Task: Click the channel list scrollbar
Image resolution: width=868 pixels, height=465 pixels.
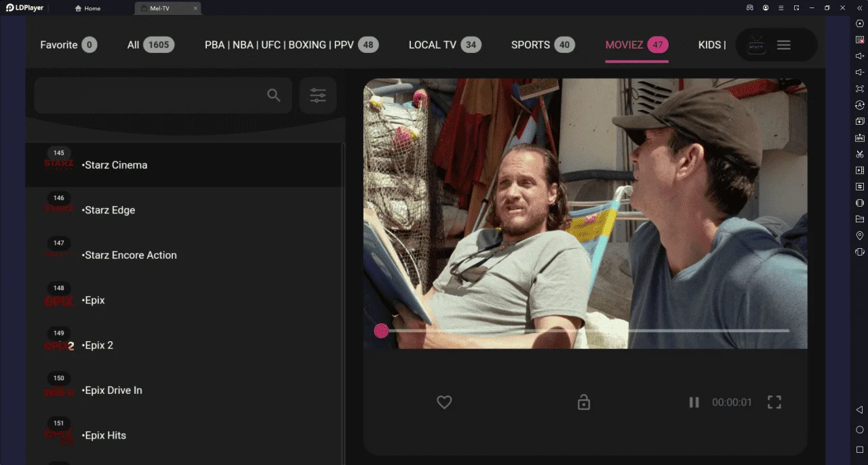Action: click(344, 304)
